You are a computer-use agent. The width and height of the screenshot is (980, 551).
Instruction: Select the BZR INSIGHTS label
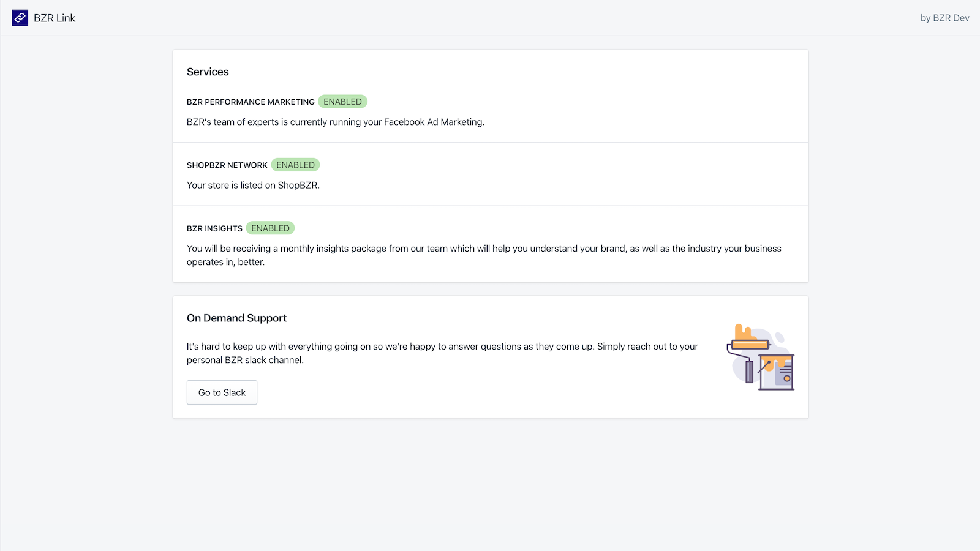pyautogui.click(x=214, y=228)
